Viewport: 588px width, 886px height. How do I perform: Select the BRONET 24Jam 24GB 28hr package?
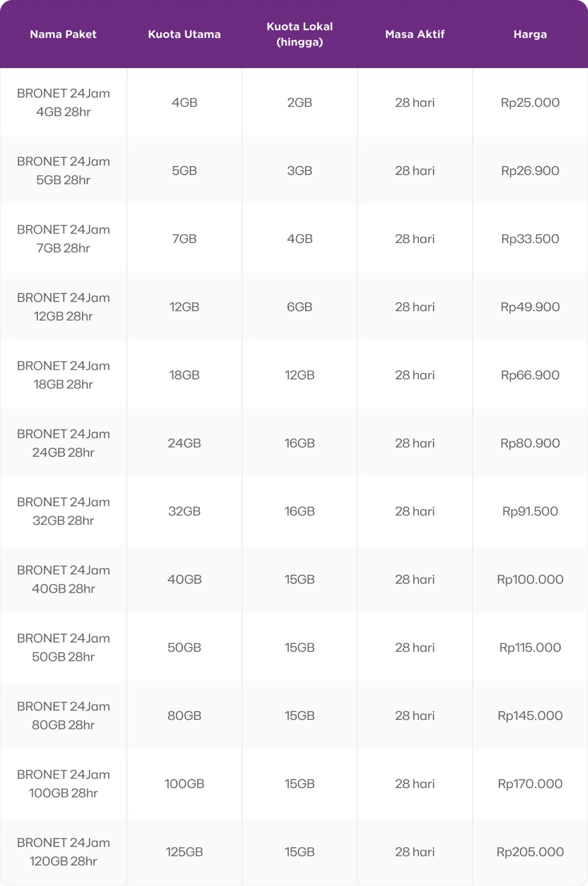coord(63,443)
